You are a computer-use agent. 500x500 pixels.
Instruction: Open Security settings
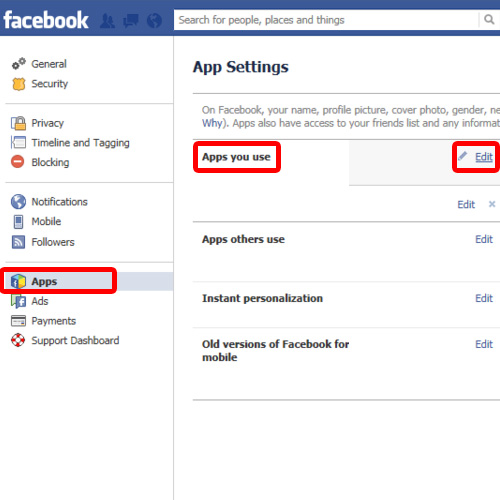tap(50, 84)
